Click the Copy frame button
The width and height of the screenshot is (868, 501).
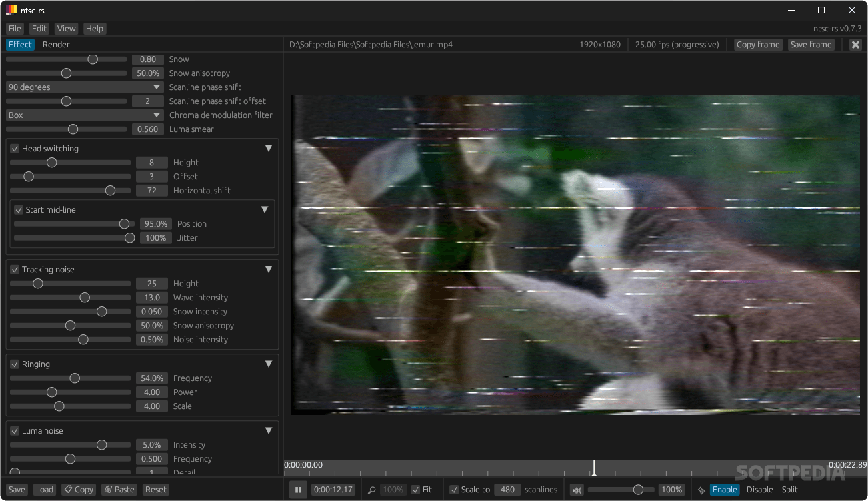[758, 45]
